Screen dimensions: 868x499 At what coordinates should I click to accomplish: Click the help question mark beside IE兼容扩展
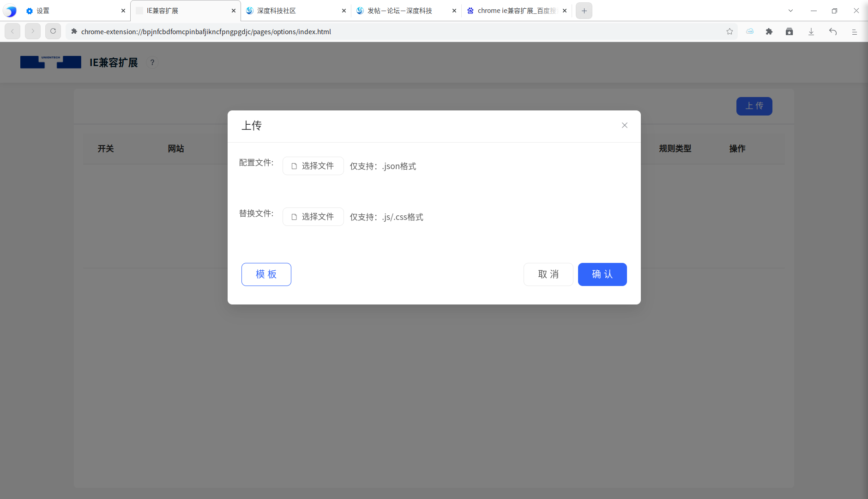pyautogui.click(x=153, y=62)
